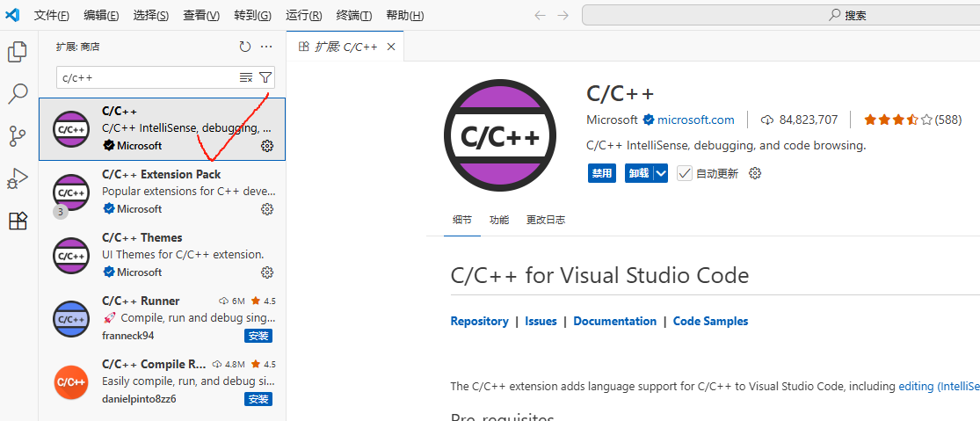Select the C/C++ Compile Run list item title
Image resolution: width=980 pixels, height=421 pixels.
click(153, 364)
